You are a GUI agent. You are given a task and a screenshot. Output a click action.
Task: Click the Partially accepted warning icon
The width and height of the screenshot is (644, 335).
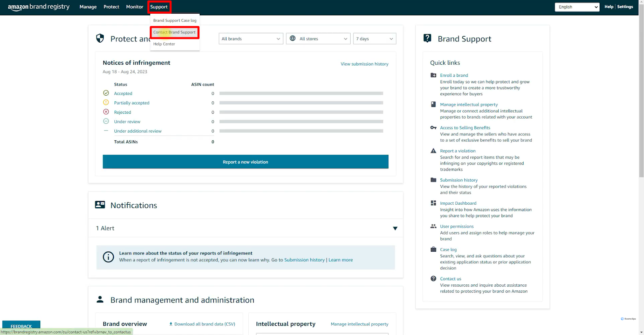point(106,103)
